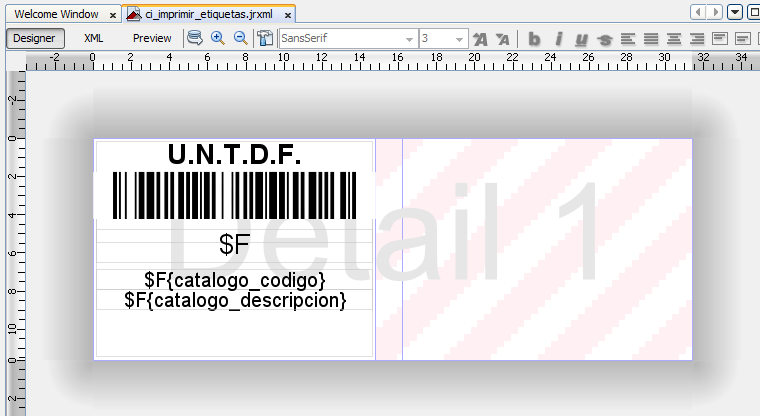The image size is (760, 416).
Task: Select the $F{catalogo_descripcion} field
Action: (x=235, y=300)
